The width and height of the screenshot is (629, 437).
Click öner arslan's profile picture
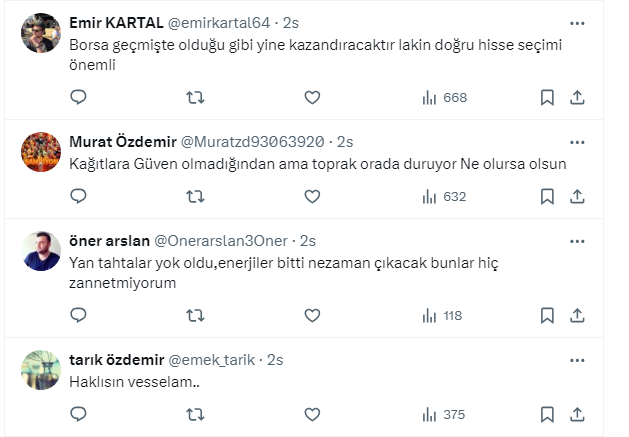tap(42, 252)
